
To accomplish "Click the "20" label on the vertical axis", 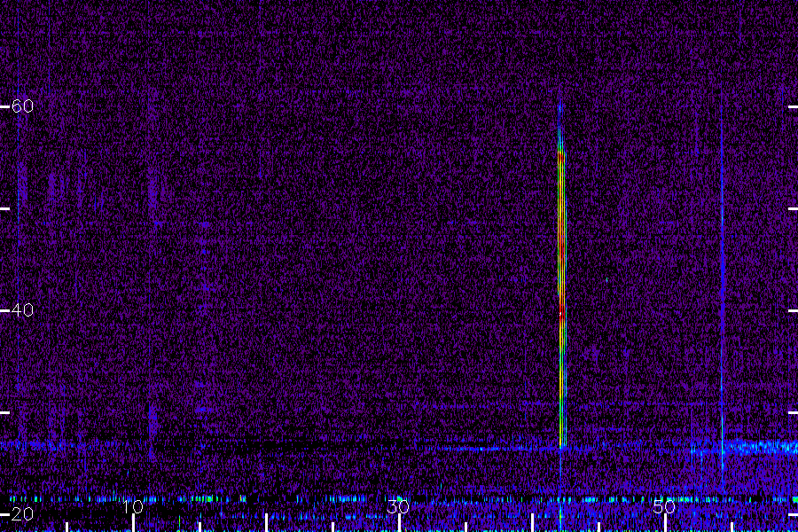I will 22,514.
